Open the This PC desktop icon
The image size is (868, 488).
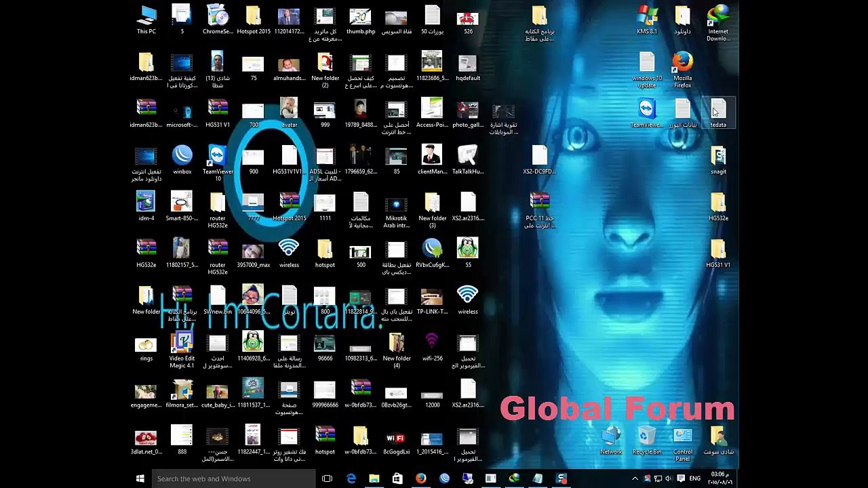(146, 20)
